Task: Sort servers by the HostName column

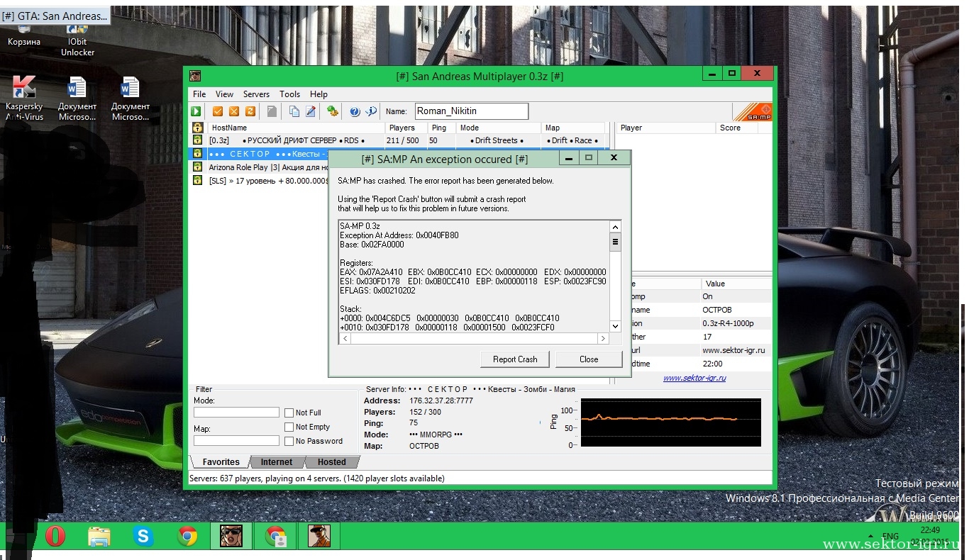Action: coord(296,128)
